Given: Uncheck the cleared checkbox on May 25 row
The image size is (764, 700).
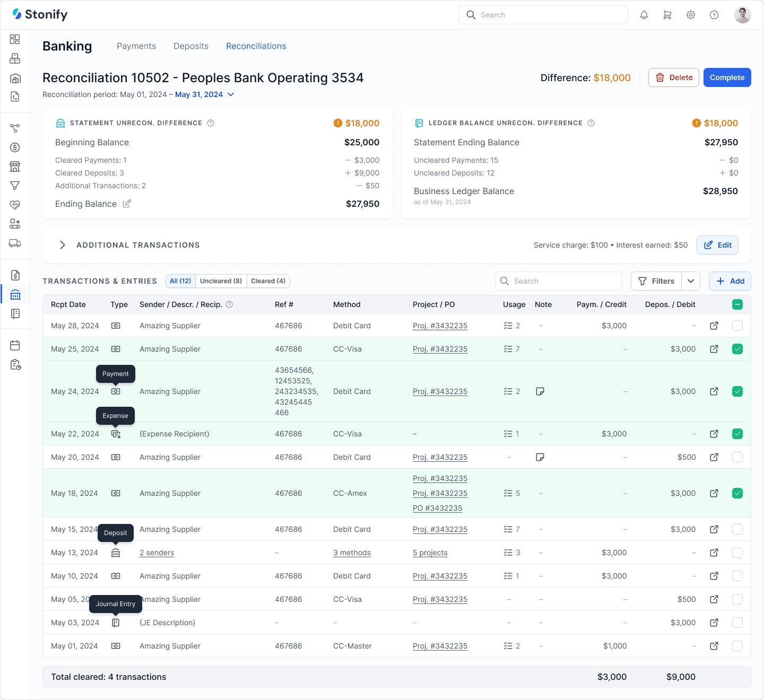Looking at the screenshot, I should pyautogui.click(x=737, y=349).
